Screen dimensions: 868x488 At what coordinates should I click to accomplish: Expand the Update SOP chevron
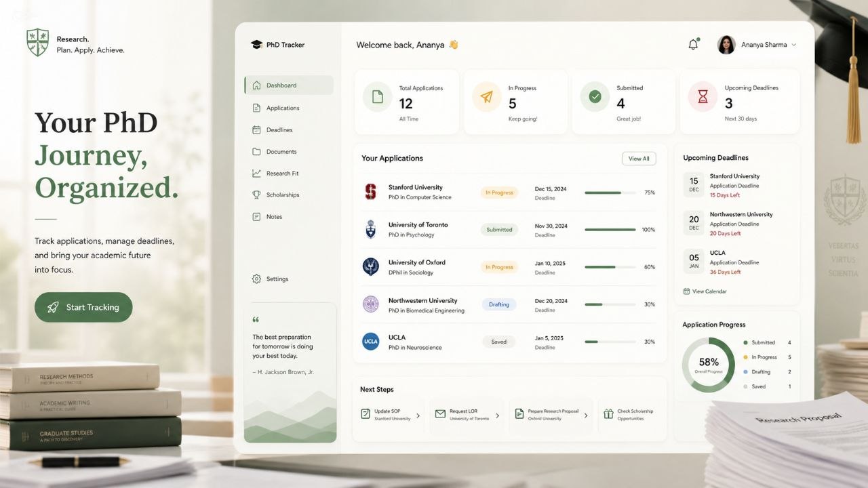tap(418, 415)
